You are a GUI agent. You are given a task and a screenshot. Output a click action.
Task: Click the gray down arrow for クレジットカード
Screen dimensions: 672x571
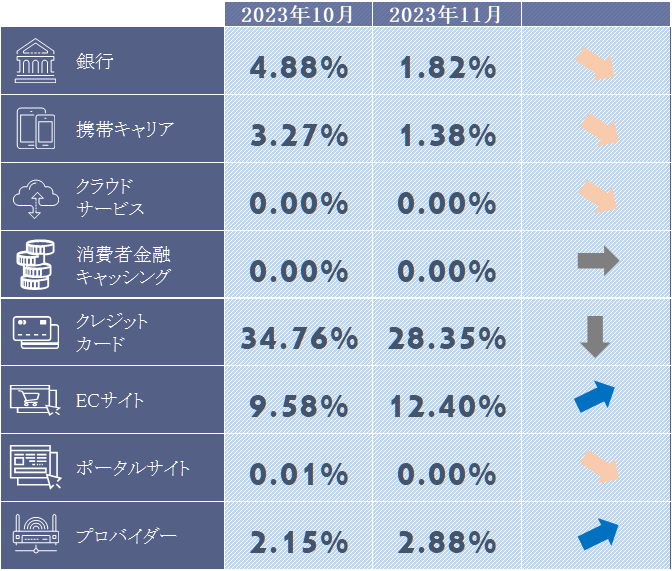tap(595, 336)
